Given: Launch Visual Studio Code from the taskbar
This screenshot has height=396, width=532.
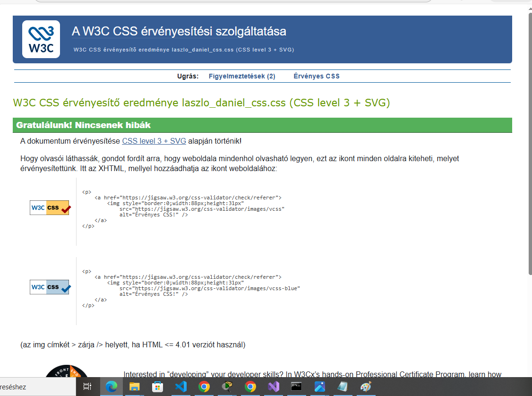Looking at the screenshot, I should coord(181,387).
